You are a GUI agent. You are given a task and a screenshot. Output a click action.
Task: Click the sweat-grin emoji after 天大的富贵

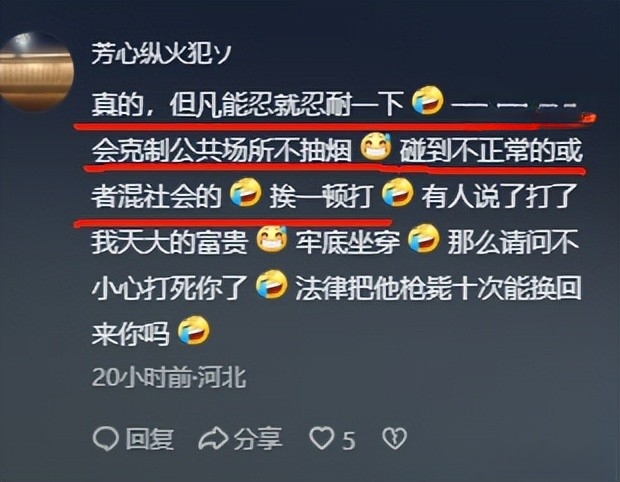[272, 239]
